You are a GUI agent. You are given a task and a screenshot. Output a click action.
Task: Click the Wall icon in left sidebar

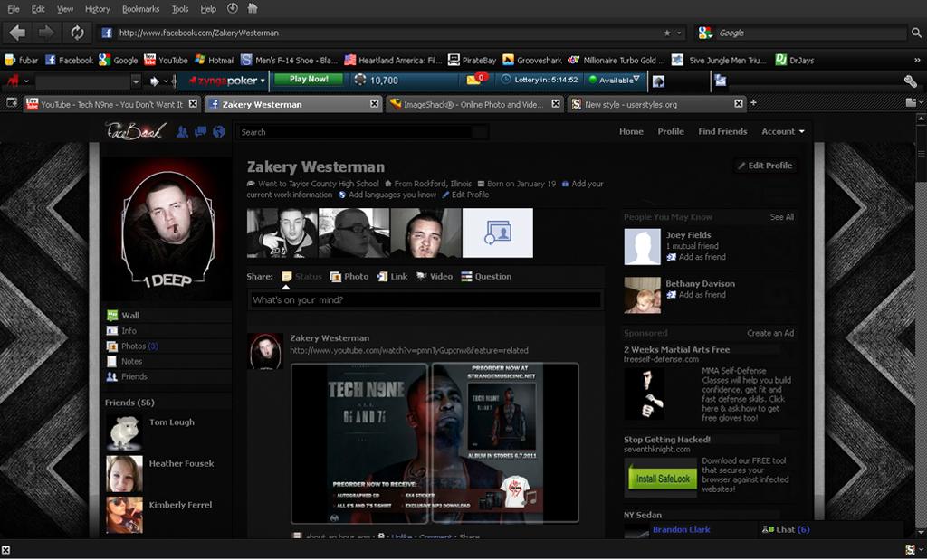pyautogui.click(x=111, y=316)
